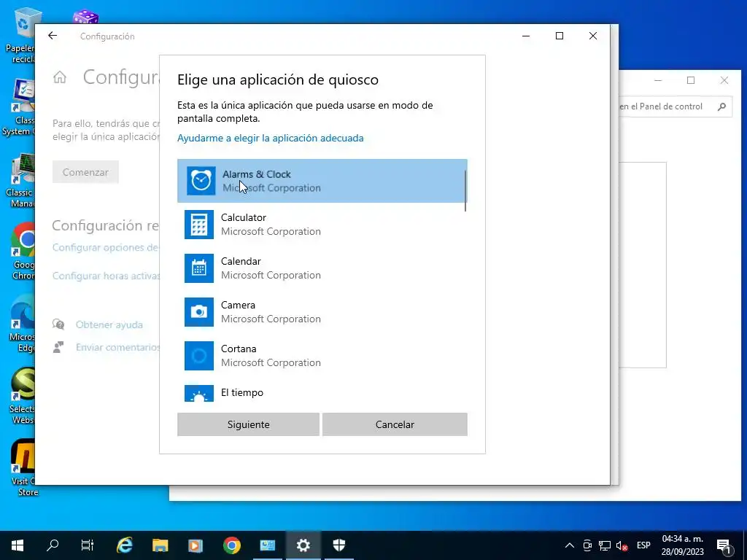747x560 pixels.
Task: Select the El tiempo list row text
Action: tap(242, 392)
